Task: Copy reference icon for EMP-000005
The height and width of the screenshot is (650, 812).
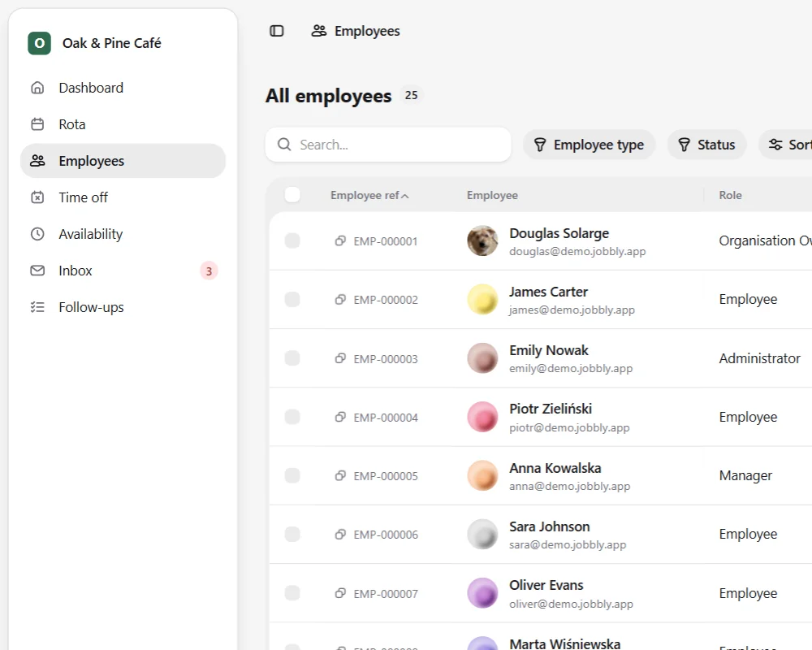Action: (340, 476)
